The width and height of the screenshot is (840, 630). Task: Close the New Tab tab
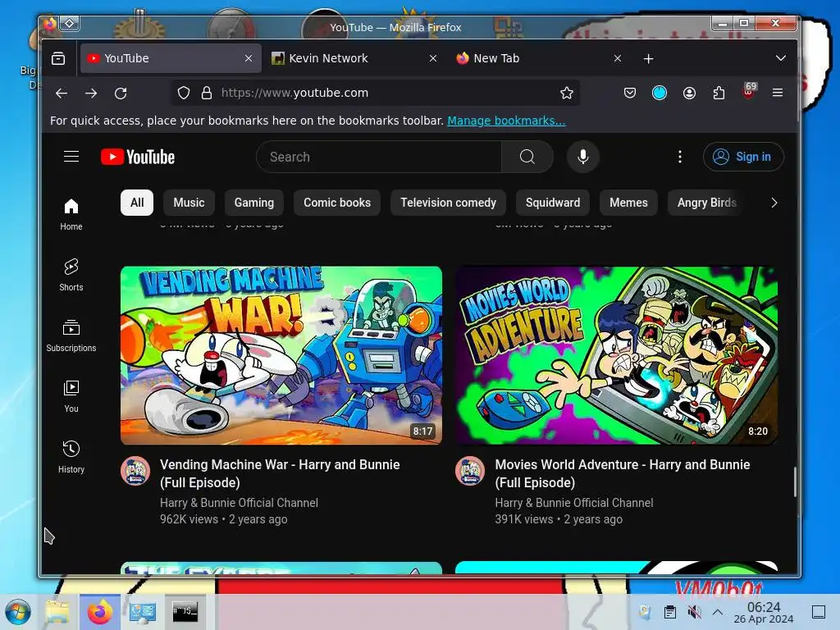[x=618, y=58]
